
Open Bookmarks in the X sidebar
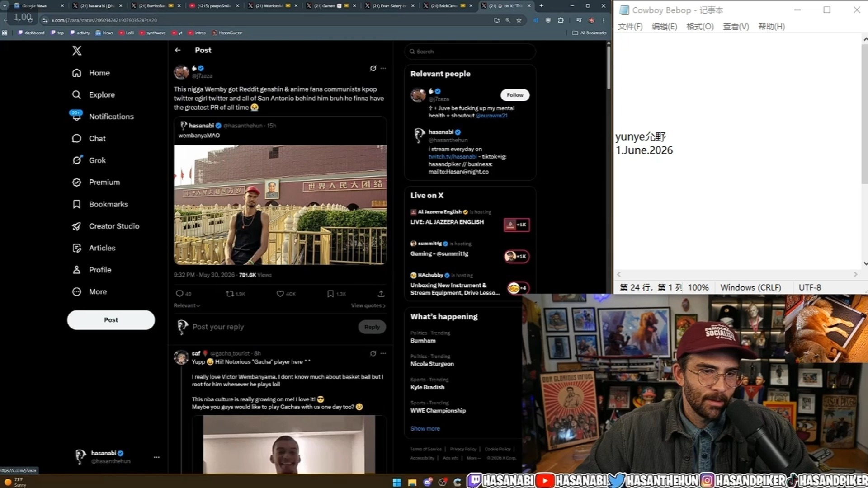(100, 204)
